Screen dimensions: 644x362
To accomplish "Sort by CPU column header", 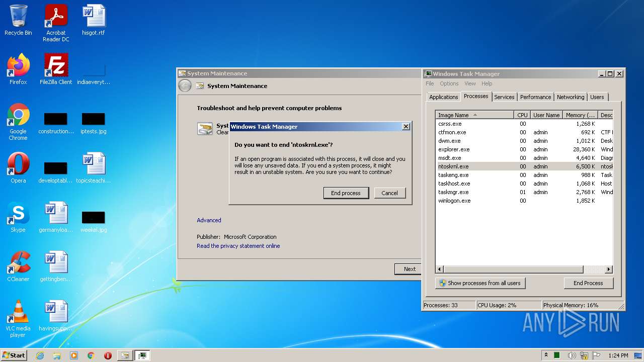I will tap(522, 115).
